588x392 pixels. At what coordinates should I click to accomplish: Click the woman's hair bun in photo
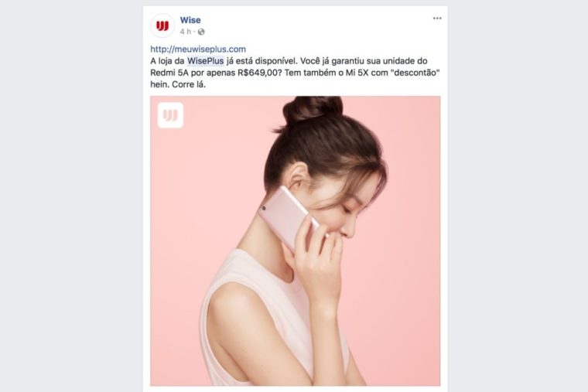click(x=312, y=109)
